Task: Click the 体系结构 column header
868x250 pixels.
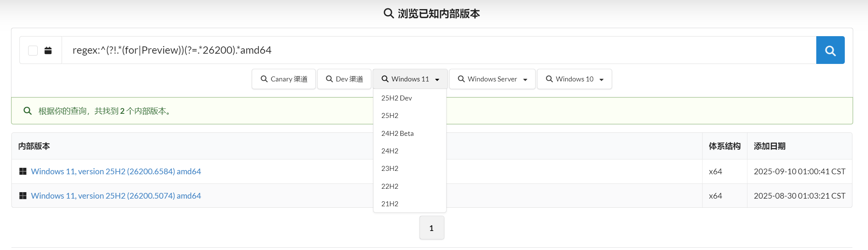Action: coord(725,146)
